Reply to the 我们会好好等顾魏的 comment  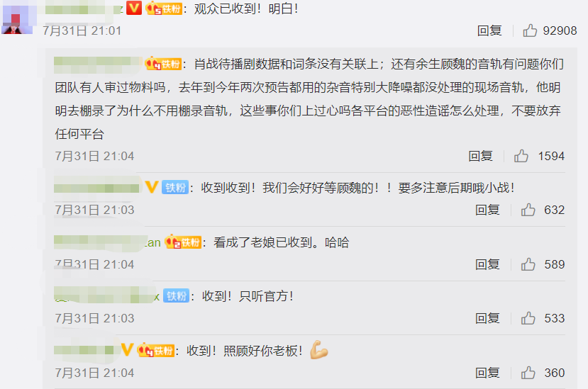487,210
